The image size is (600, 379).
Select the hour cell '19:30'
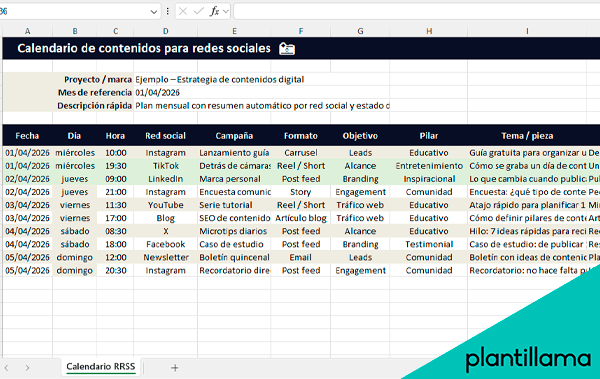(116, 166)
